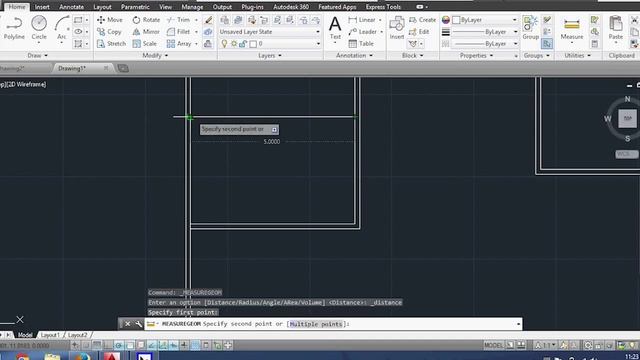
Task: Click the Erase tool icon
Action: tap(208, 20)
